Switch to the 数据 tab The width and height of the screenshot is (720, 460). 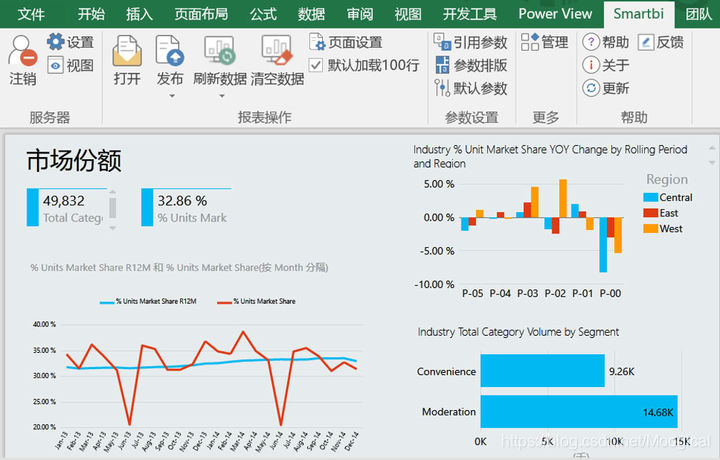[x=311, y=14]
